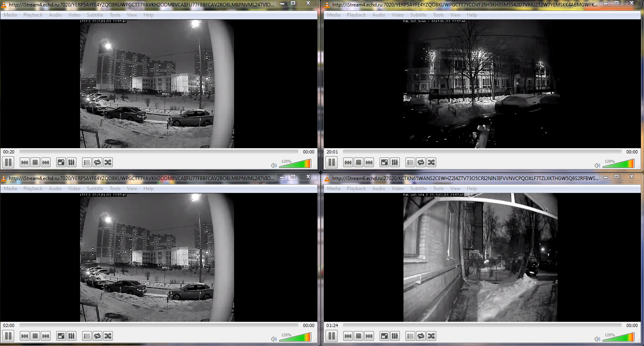The image size is (644, 346).
Task: Skip to next media in top-left window
Action: tap(46, 162)
